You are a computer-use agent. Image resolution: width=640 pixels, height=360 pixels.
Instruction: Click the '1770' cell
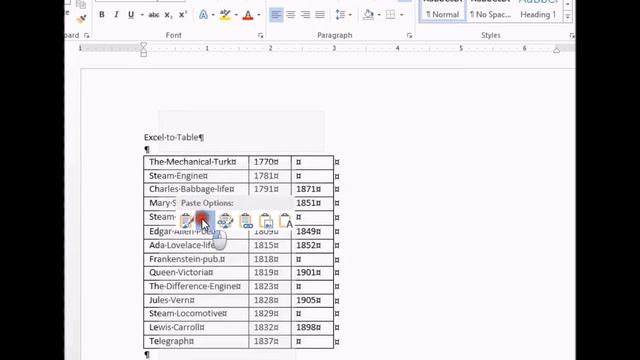tap(270, 162)
